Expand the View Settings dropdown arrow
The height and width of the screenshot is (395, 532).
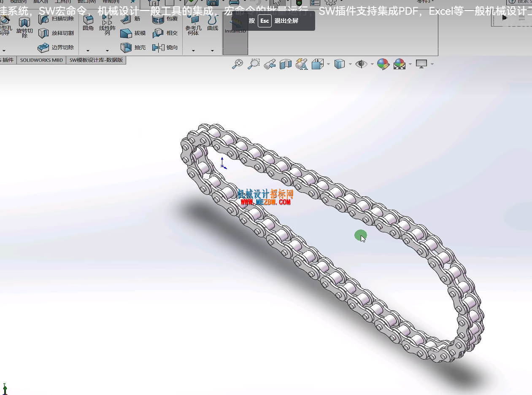(x=432, y=64)
